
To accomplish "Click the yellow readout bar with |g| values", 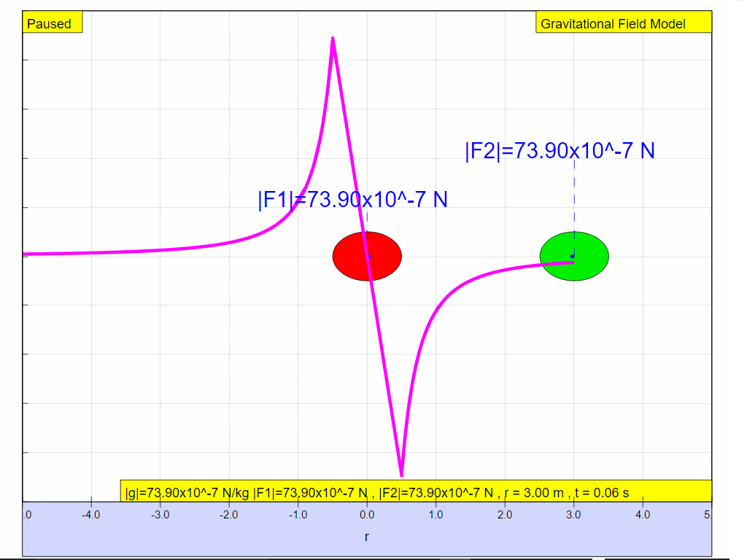I will (414, 492).
